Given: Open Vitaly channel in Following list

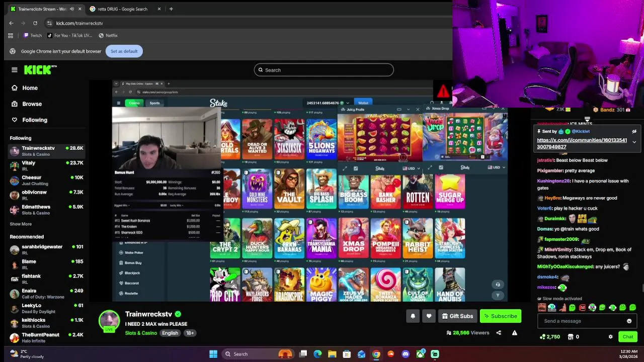Looking at the screenshot, I should 47,165.
